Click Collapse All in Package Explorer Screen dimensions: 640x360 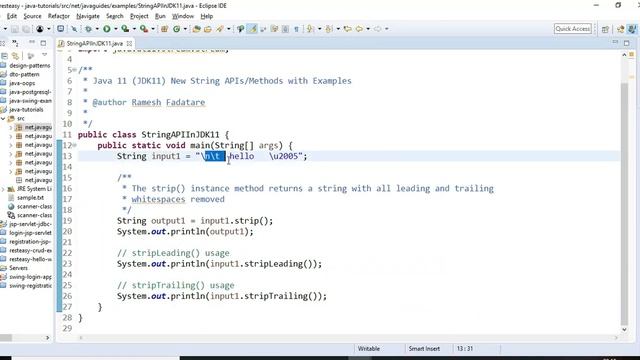coord(5,56)
